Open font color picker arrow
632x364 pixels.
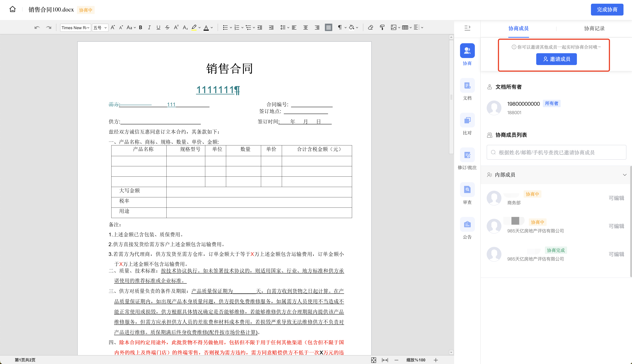point(212,28)
